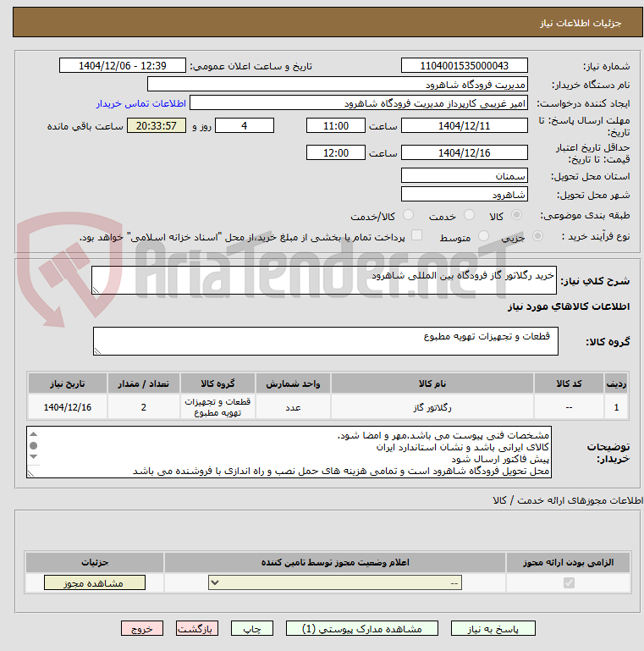Click the response deadline date 1404/12/11 field
The image size is (644, 651).
coord(465,126)
